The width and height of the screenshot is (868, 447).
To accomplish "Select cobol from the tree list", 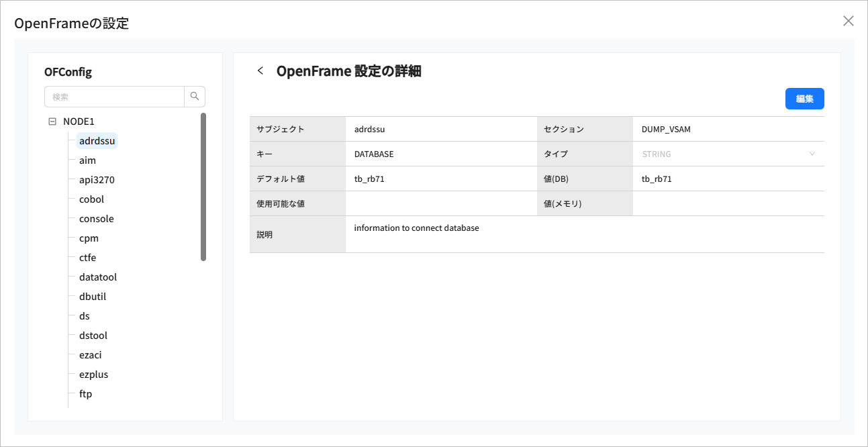I will 91,199.
